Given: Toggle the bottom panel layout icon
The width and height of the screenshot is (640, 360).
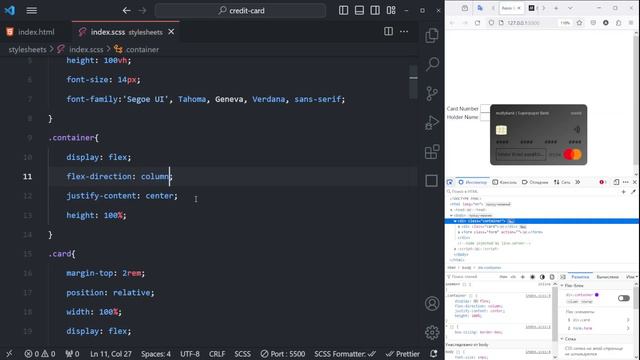Looking at the screenshot, I should click(x=359, y=11).
